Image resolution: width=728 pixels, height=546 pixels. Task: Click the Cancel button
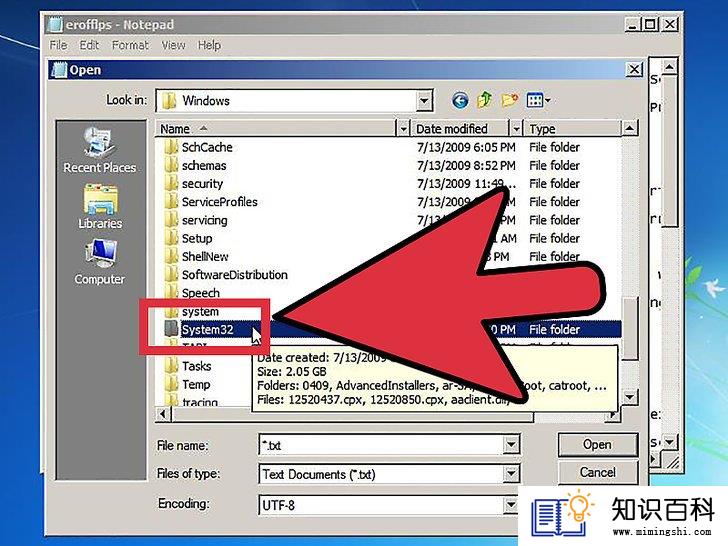597,473
